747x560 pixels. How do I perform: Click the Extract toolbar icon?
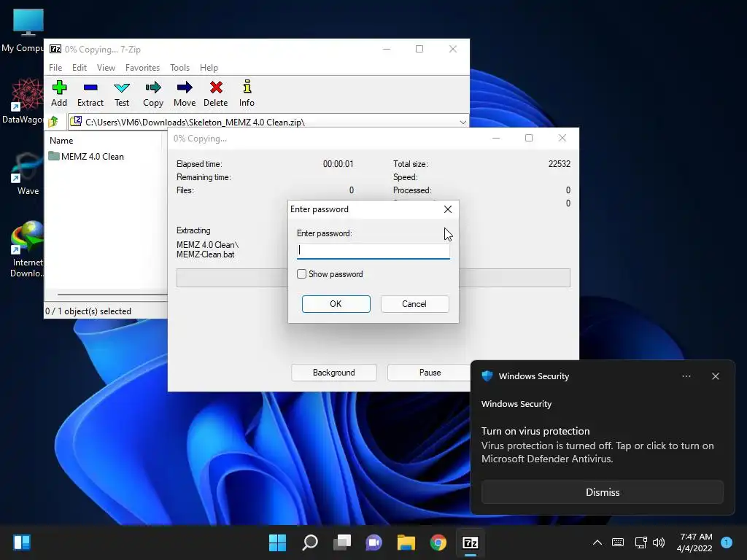[x=90, y=93]
